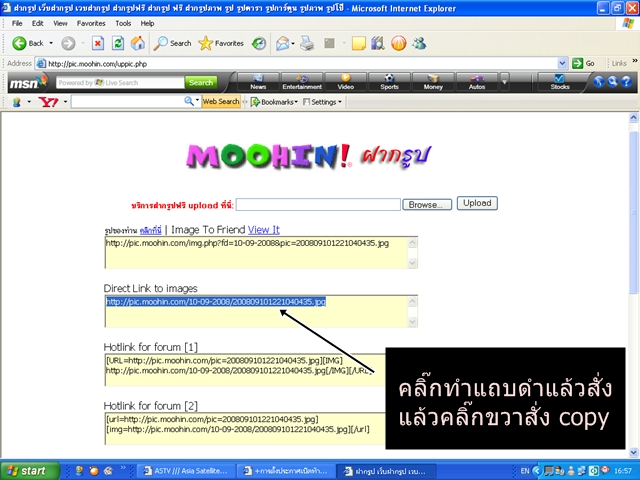Click the green MSN Search button
Viewport: 640px width, 480px height.
(x=201, y=82)
